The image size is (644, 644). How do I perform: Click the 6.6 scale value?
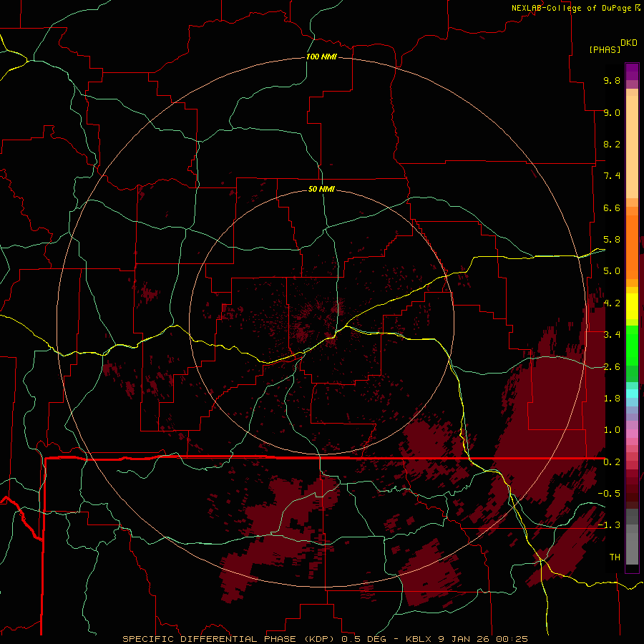coord(612,208)
